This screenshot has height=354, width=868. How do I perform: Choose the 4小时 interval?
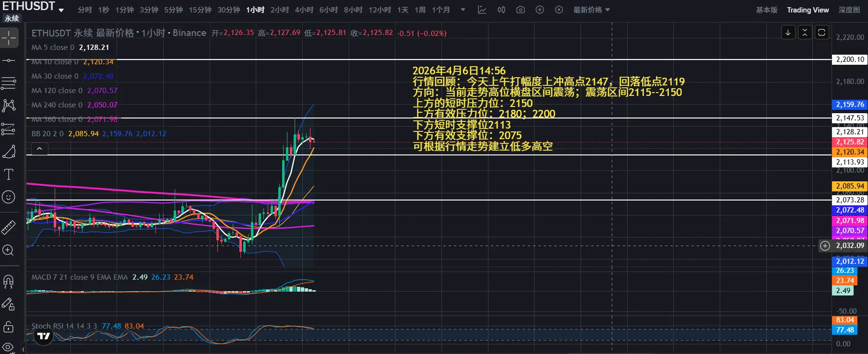click(x=304, y=10)
